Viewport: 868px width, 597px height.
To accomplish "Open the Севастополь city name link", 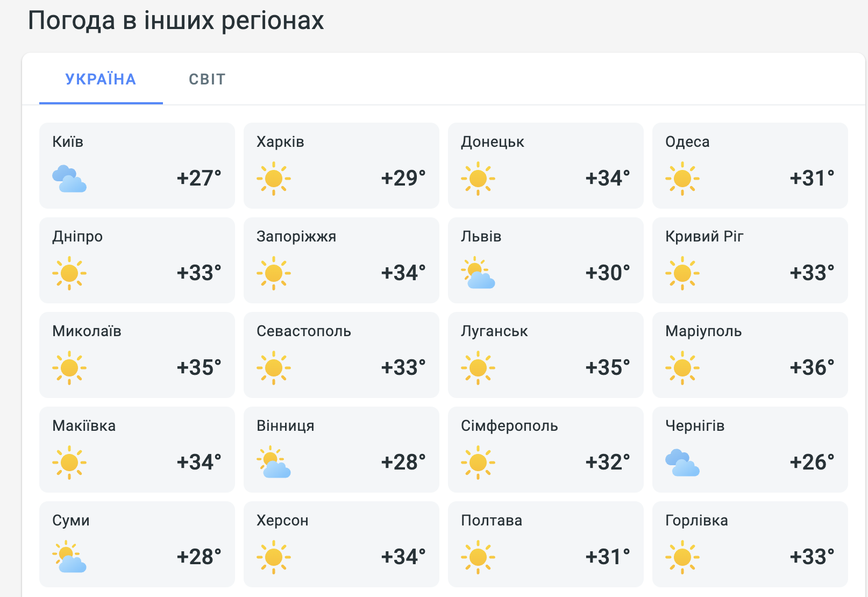I will (x=304, y=331).
